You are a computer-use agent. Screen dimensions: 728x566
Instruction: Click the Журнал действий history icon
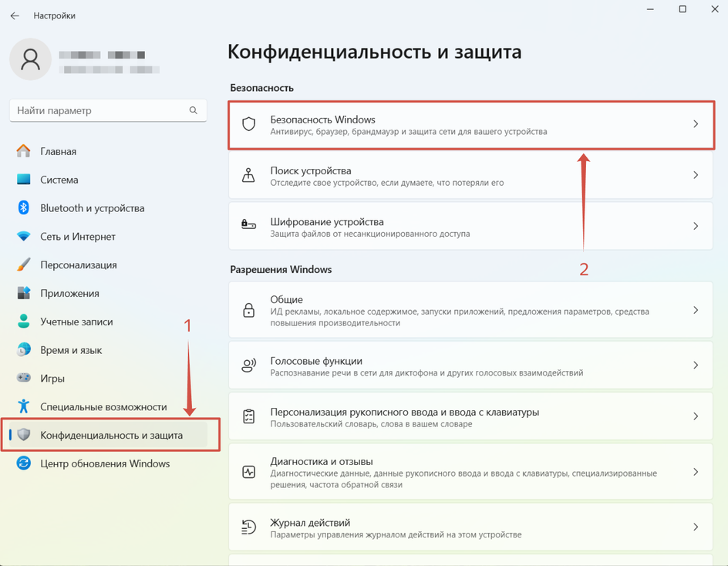(249, 527)
